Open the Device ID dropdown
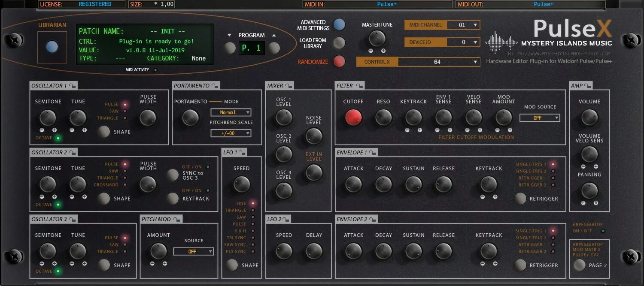The height and width of the screenshot is (286, 644). click(463, 42)
